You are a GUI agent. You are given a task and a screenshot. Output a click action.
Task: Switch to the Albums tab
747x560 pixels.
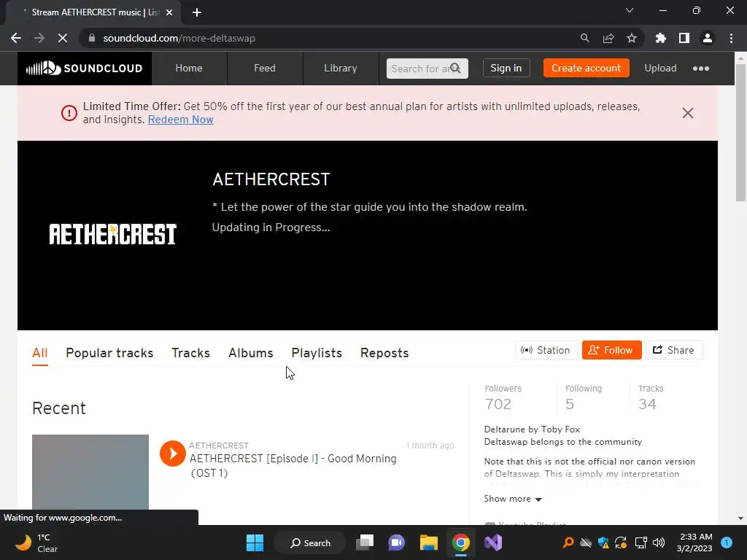coord(251,353)
